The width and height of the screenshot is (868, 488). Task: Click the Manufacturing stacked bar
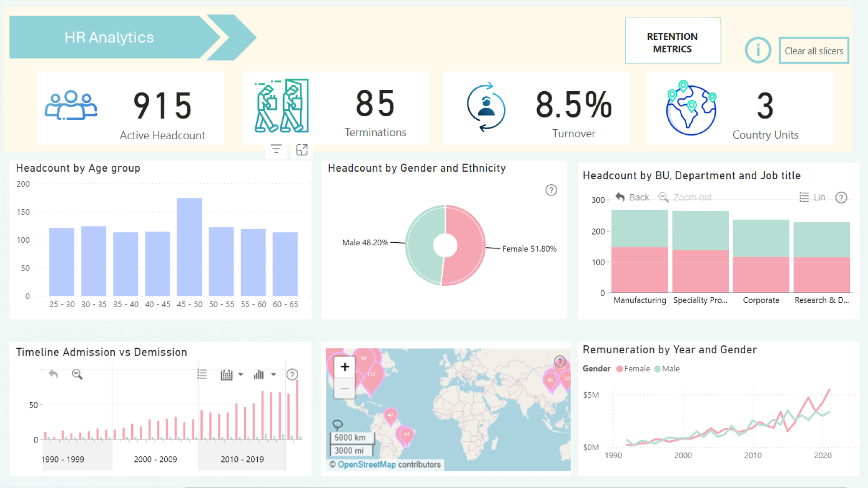coord(640,251)
